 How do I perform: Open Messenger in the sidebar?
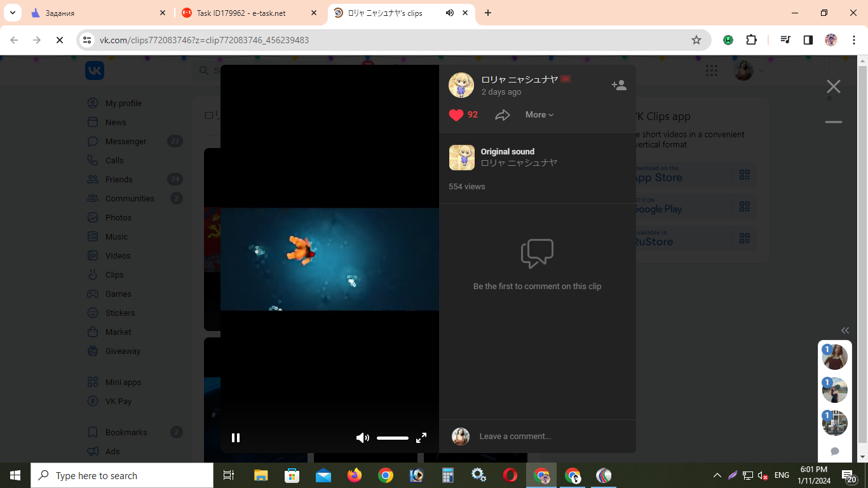click(126, 141)
